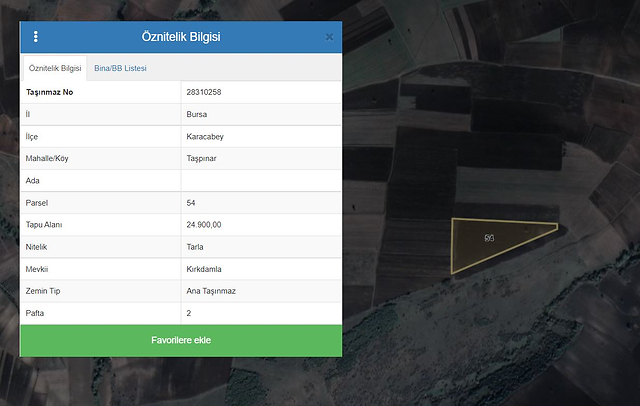Select the Parsel value 54 in table
Viewport: 640px width, 406px height.
coord(191,203)
